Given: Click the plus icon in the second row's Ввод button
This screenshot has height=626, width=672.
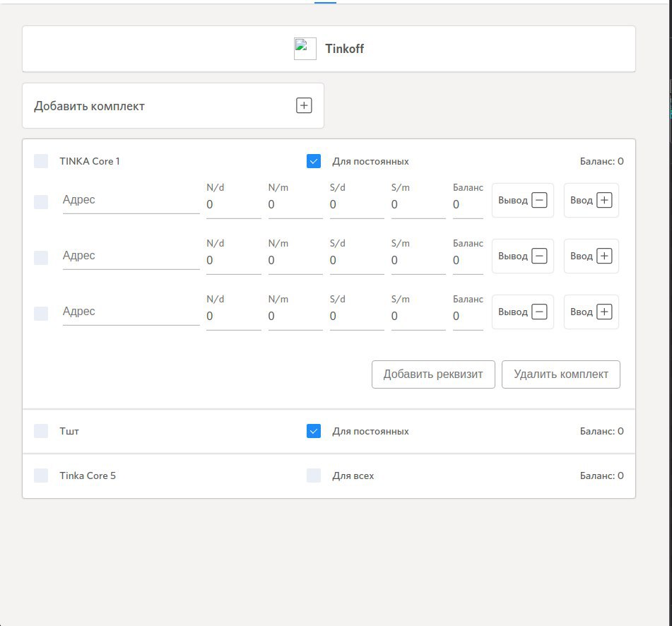Looking at the screenshot, I should coord(604,256).
